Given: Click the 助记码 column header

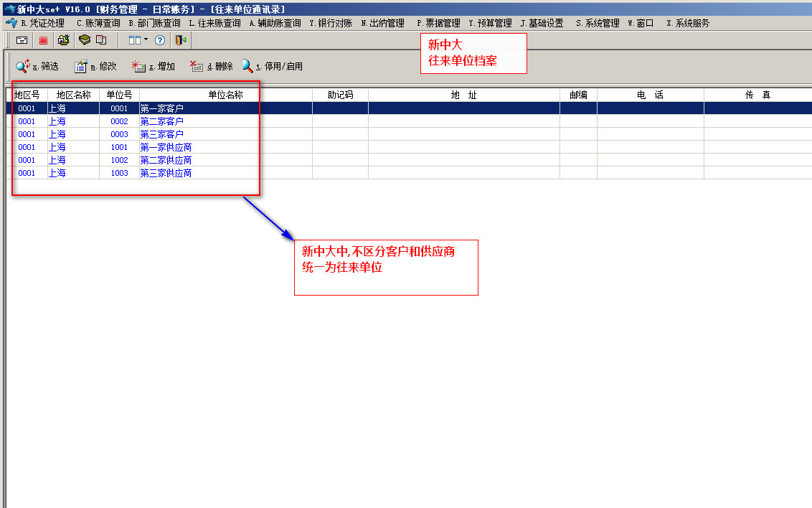Looking at the screenshot, I should click(340, 95).
